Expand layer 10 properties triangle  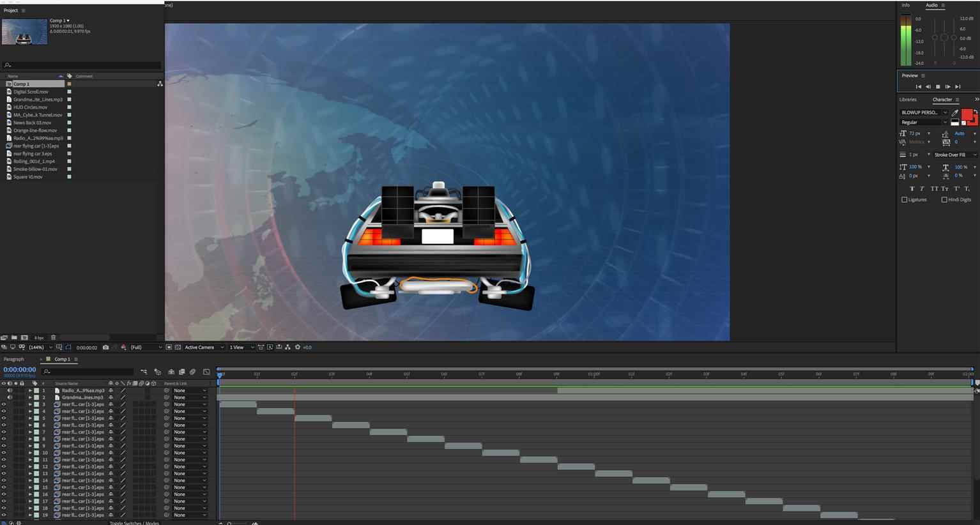[30, 453]
